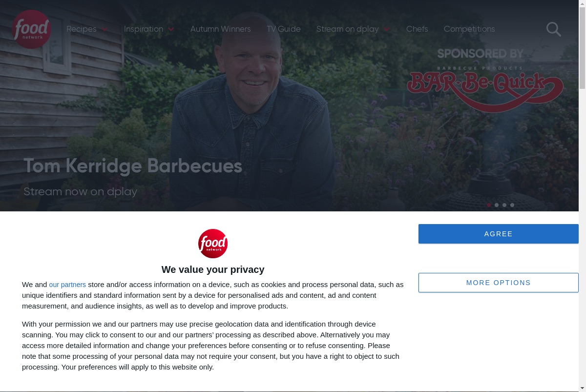This screenshot has height=392, width=586.
Task: Click the AGREE button
Action: tap(499, 234)
